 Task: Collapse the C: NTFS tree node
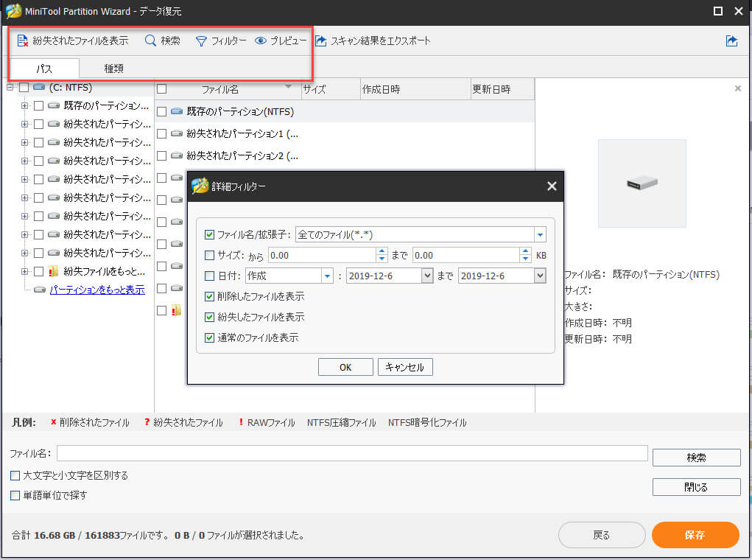(10, 88)
